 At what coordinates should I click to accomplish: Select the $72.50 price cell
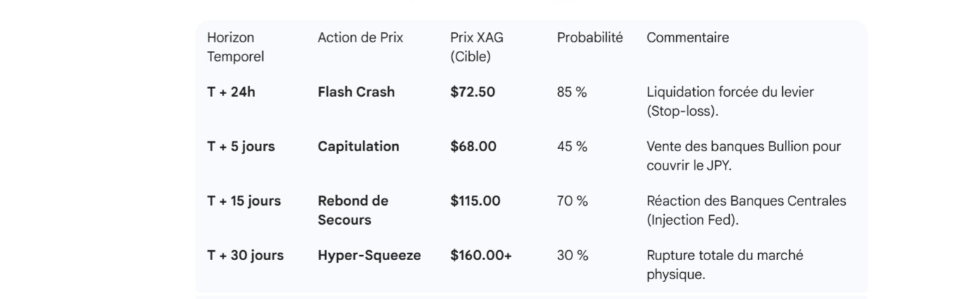473,92
